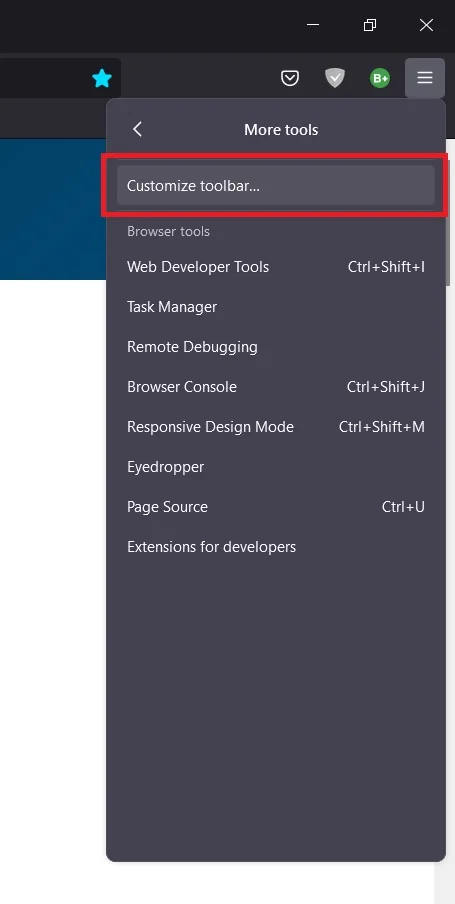The height and width of the screenshot is (904, 455).
Task: Close the browser window
Action: point(426,25)
